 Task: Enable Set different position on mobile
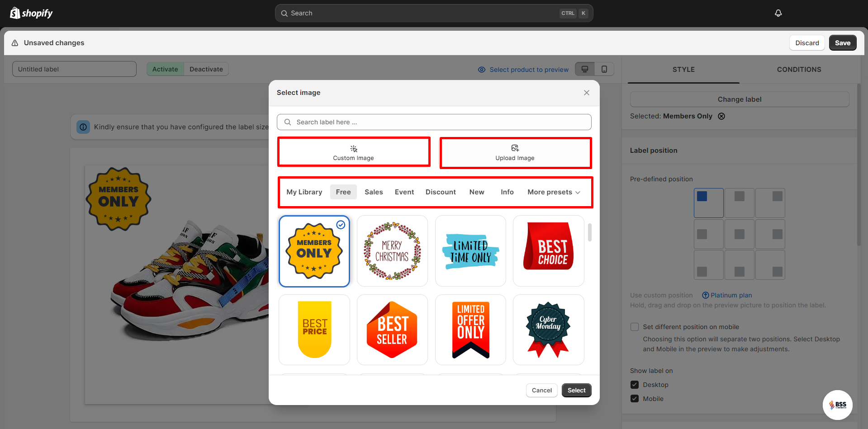[x=635, y=326]
